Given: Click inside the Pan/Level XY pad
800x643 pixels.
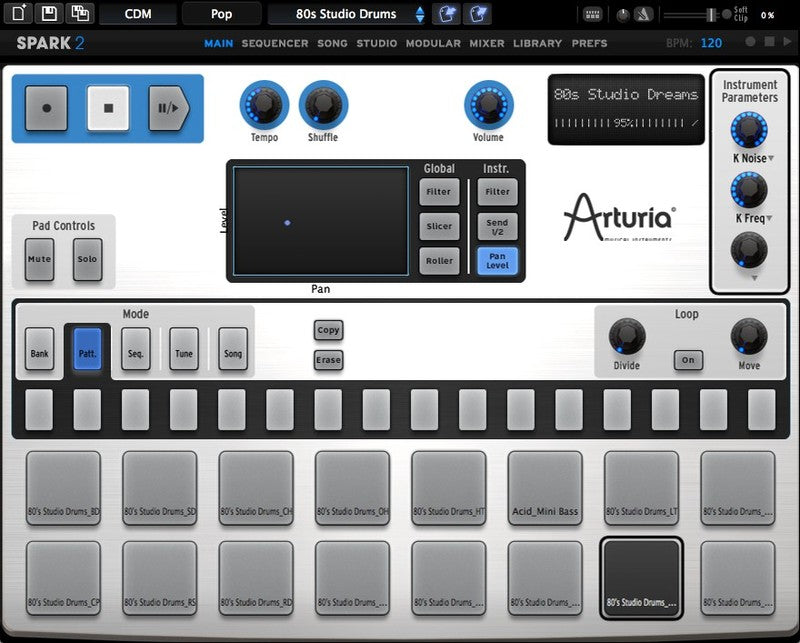Looking at the screenshot, I should (321, 221).
